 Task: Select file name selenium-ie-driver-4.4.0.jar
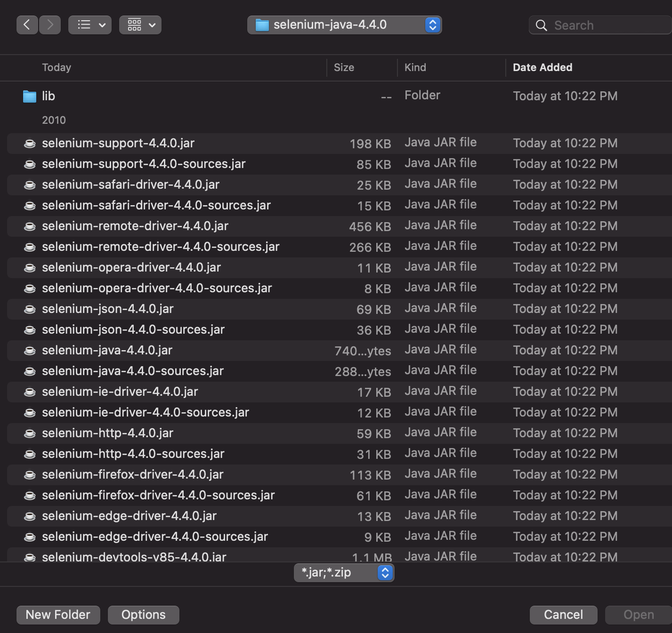pos(120,392)
